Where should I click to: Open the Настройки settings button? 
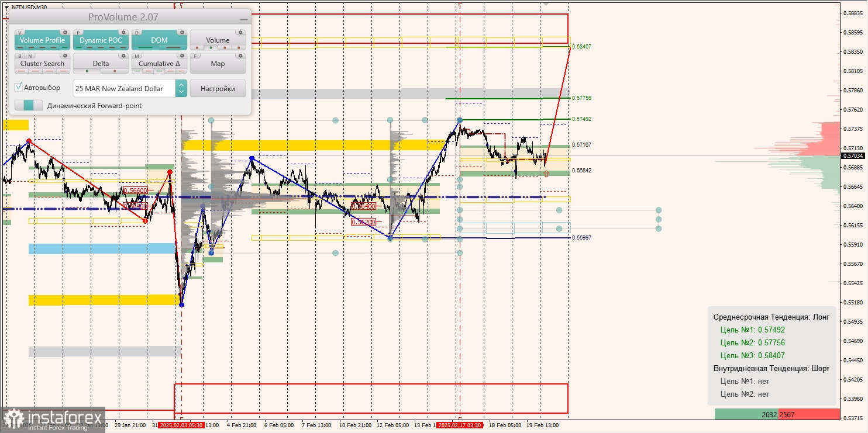[x=218, y=88]
